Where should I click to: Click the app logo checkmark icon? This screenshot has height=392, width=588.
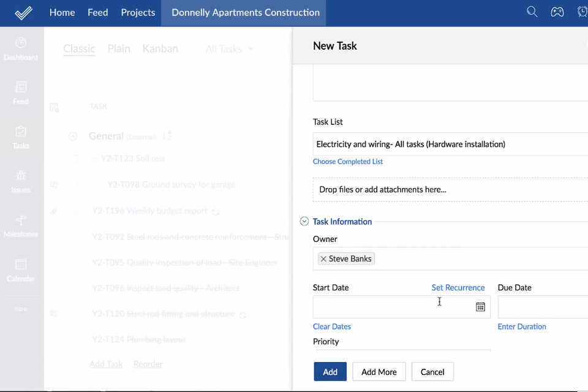pos(23,13)
